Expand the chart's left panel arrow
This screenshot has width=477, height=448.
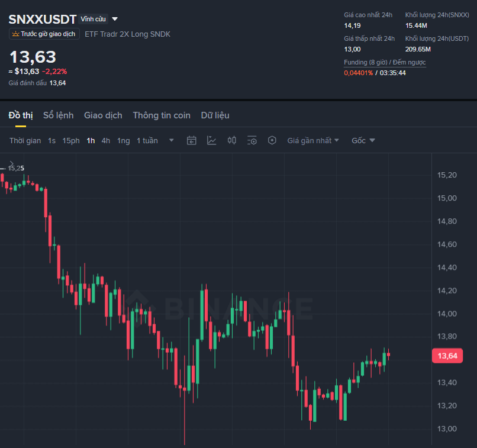pyautogui.click(x=12, y=163)
